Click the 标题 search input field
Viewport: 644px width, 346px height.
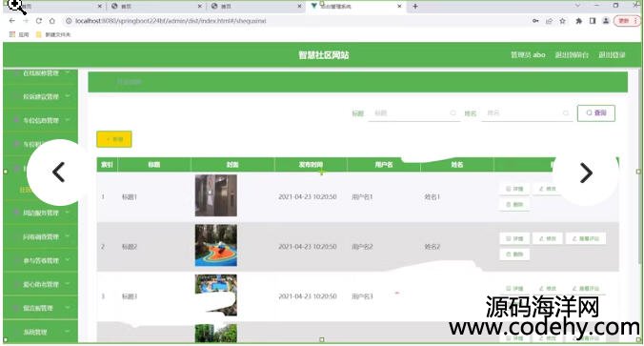pos(413,113)
